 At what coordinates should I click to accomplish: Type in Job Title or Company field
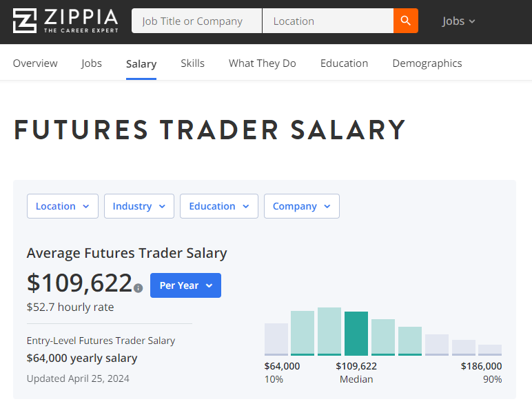pos(196,21)
